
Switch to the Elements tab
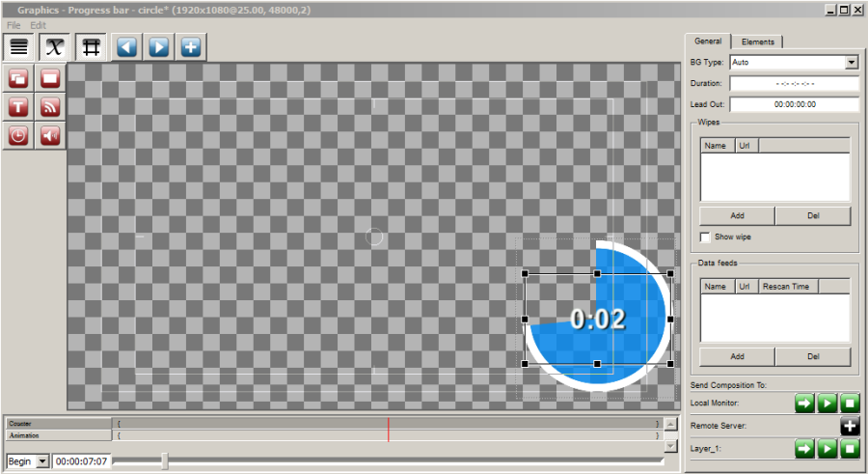point(758,42)
